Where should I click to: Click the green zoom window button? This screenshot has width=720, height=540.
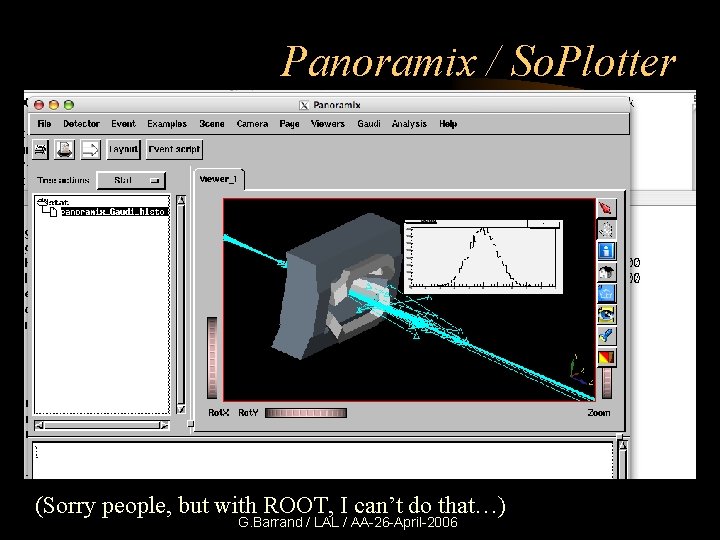(69, 105)
